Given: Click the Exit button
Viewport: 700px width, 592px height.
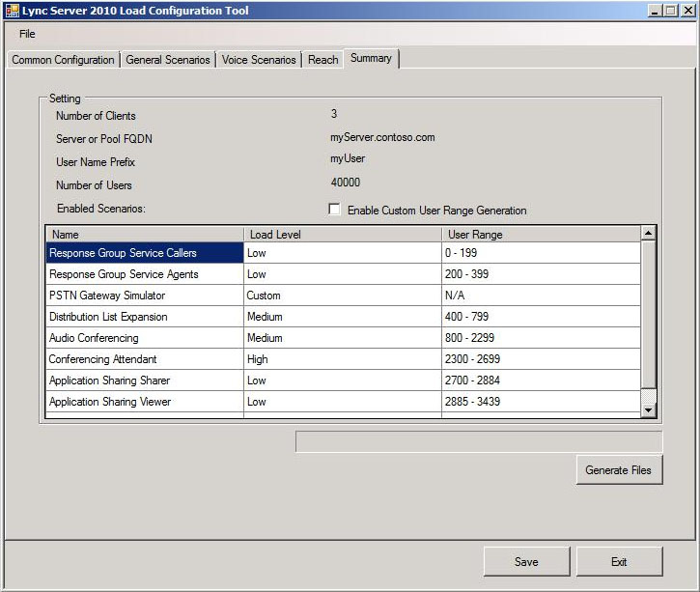Looking at the screenshot, I should [619, 562].
